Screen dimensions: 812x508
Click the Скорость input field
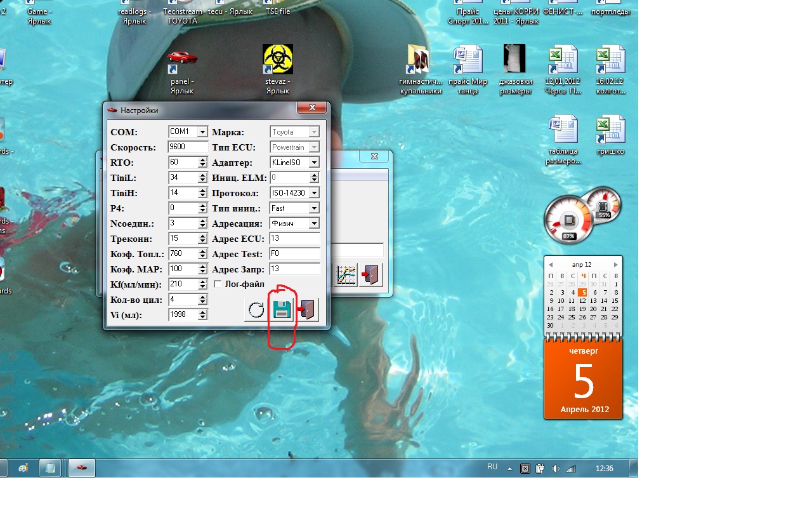pyautogui.click(x=187, y=147)
